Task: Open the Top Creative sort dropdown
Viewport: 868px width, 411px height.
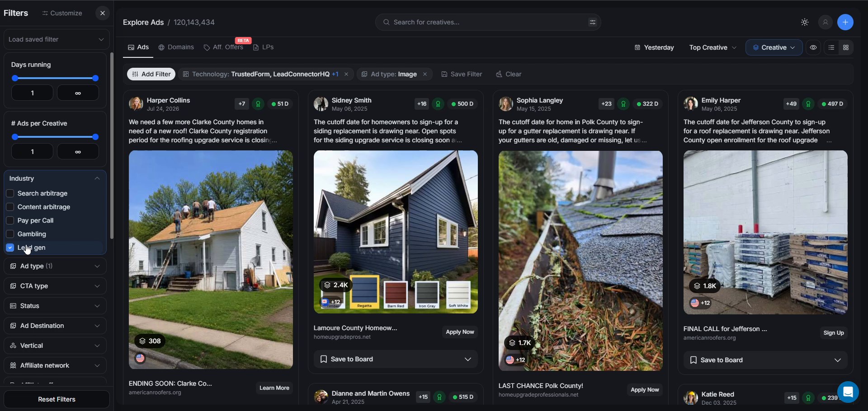Action: (x=712, y=47)
